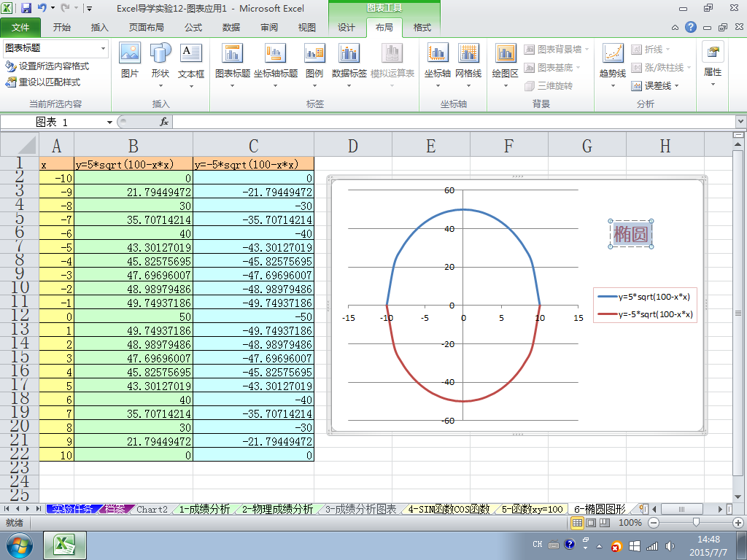Click the zoom in plus button
The image size is (747, 560).
[x=738, y=523]
